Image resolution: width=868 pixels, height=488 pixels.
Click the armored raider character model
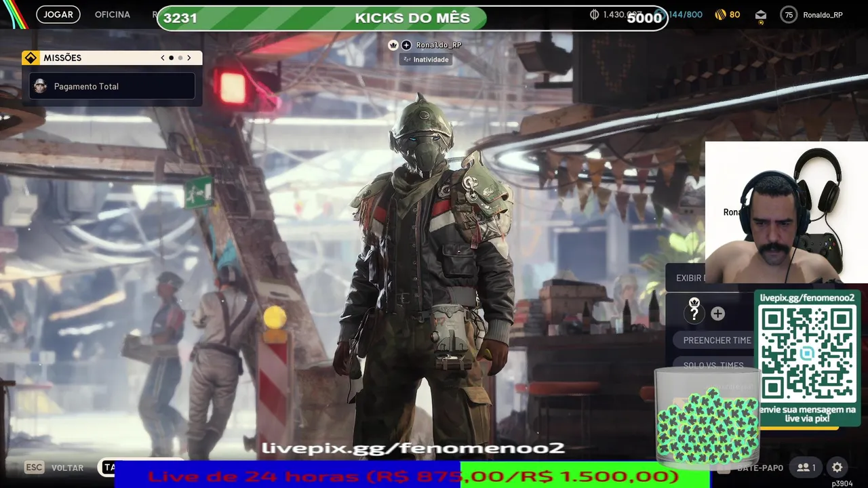(426, 271)
